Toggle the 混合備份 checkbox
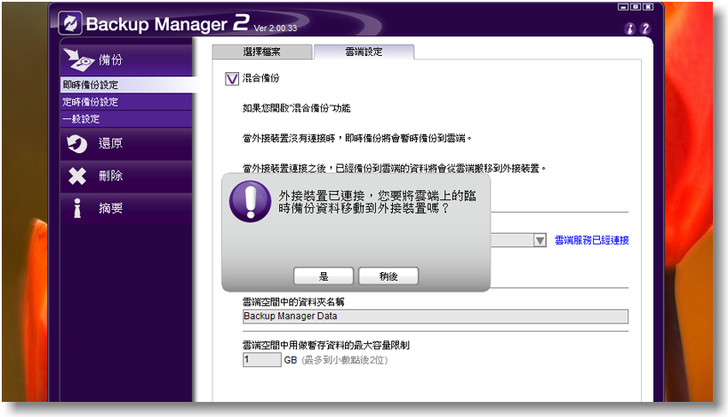Viewport: 728px width, 417px height. pyautogui.click(x=232, y=78)
